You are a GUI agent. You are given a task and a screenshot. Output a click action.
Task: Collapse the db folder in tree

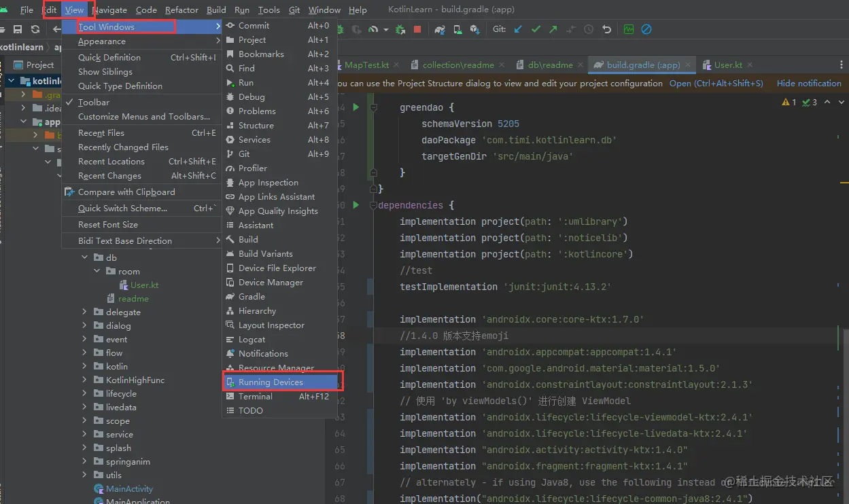point(84,257)
